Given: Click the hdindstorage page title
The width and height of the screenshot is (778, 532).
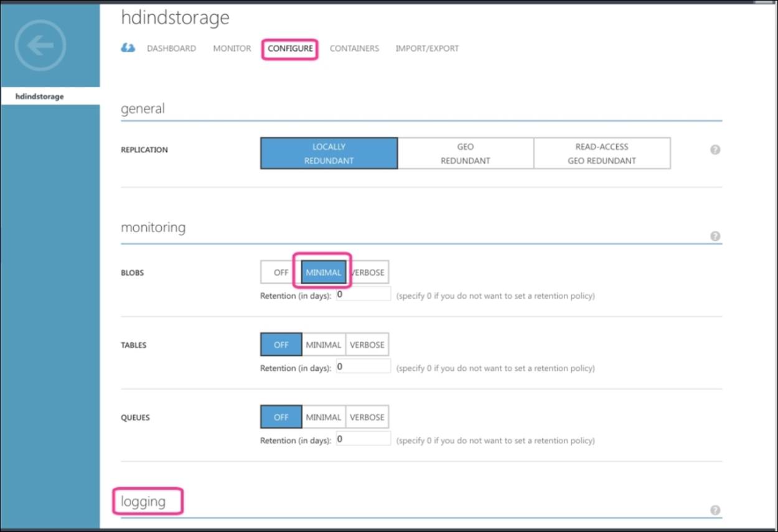Looking at the screenshot, I should tap(175, 19).
